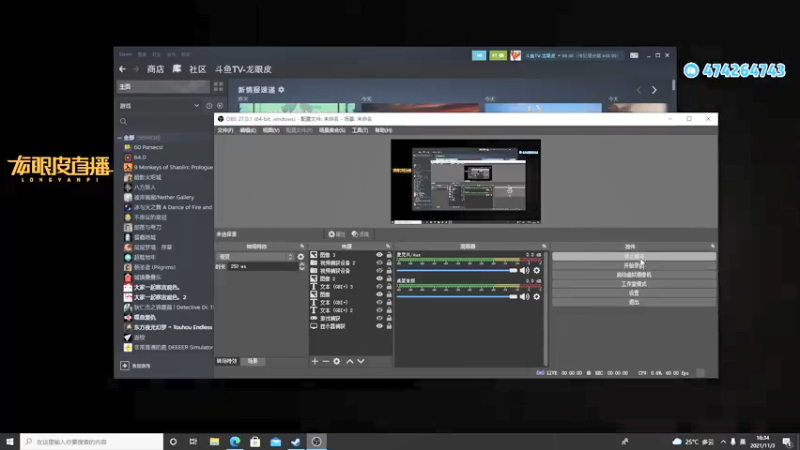800x450 pixels.
Task: Click the 启动虚拟摄像机 button
Action: [634, 275]
